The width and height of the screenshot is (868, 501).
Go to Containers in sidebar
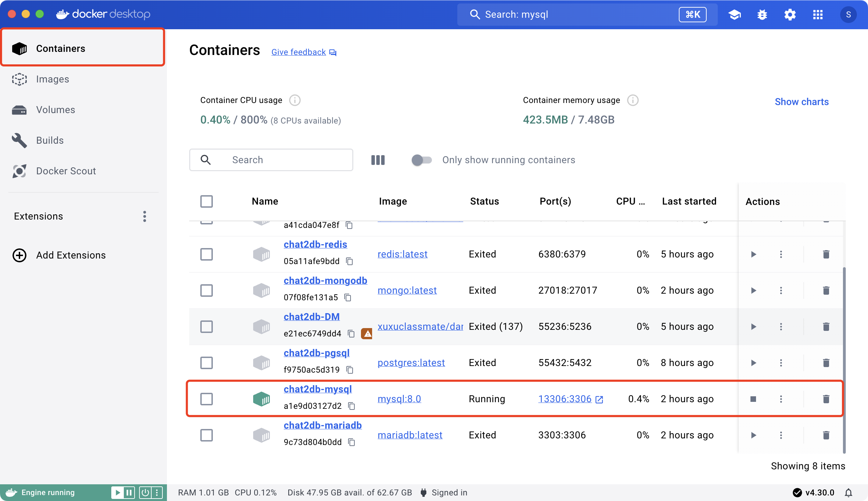point(83,48)
